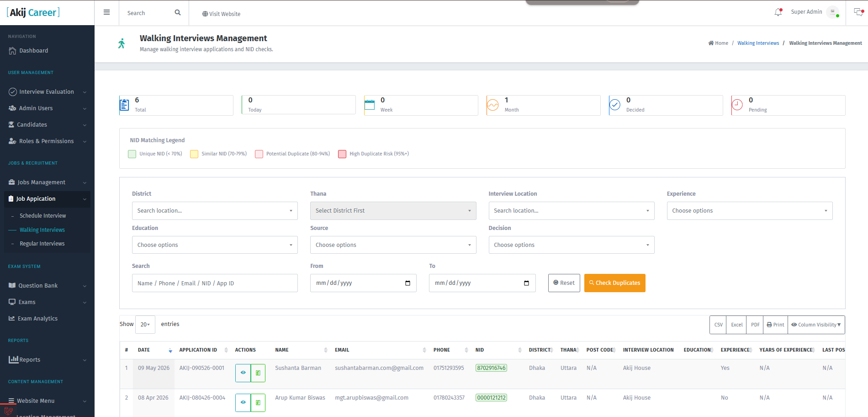868x417 pixels.
Task: Open the Experience Choose options dropdown
Action: click(750, 211)
